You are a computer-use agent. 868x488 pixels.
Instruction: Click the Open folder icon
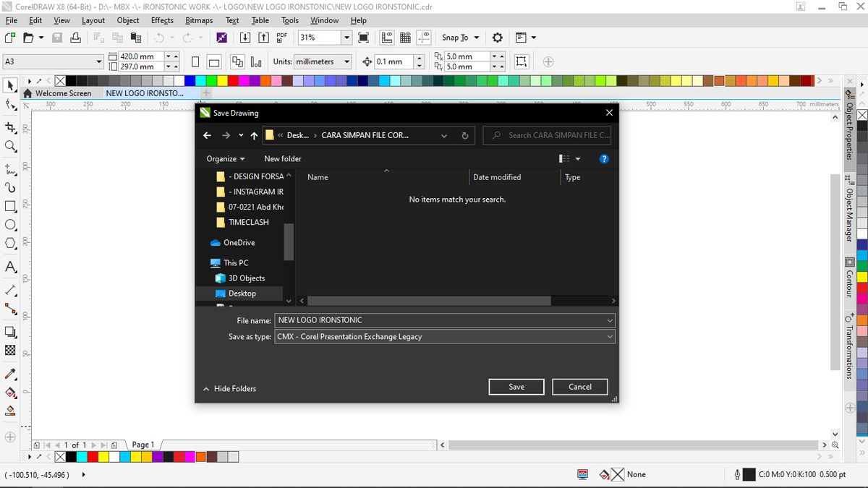(x=28, y=38)
